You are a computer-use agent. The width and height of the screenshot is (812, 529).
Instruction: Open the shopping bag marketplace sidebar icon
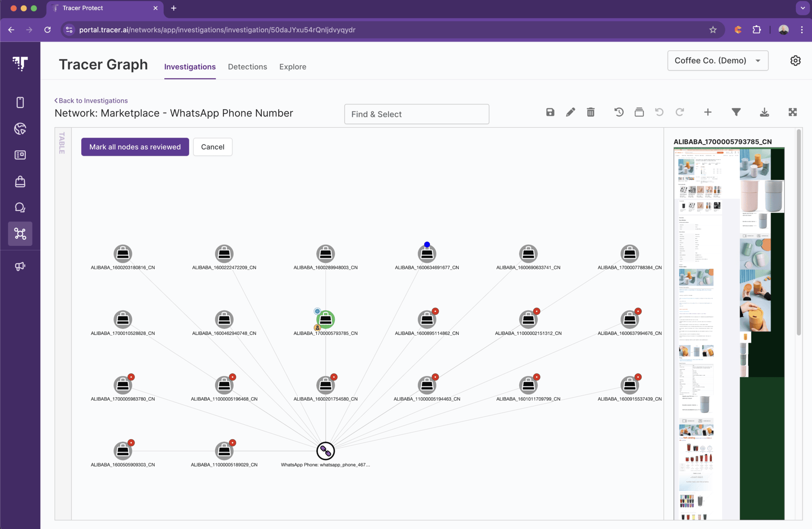[x=20, y=181]
